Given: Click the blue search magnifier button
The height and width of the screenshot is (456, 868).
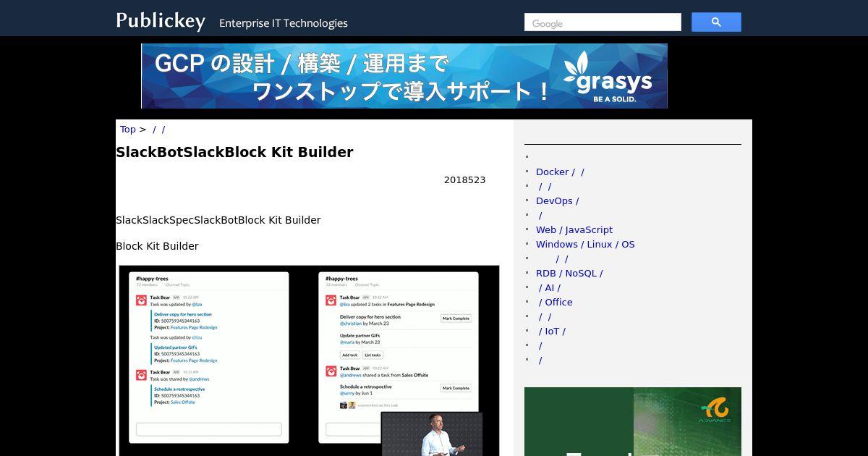Looking at the screenshot, I should (716, 22).
